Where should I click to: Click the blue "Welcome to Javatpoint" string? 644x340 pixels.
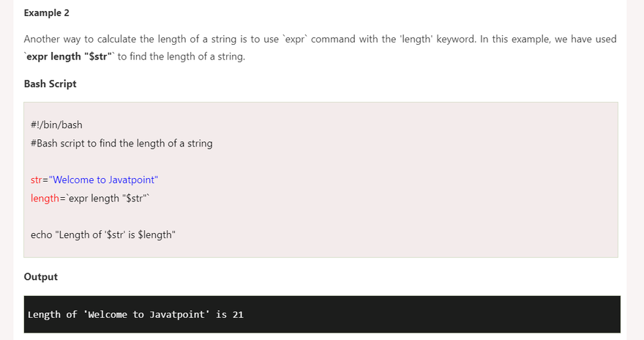pos(103,180)
